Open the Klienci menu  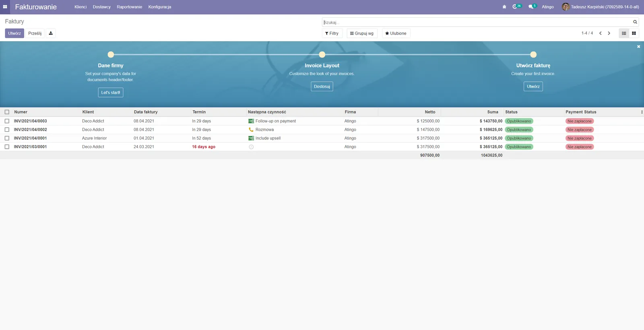(80, 7)
